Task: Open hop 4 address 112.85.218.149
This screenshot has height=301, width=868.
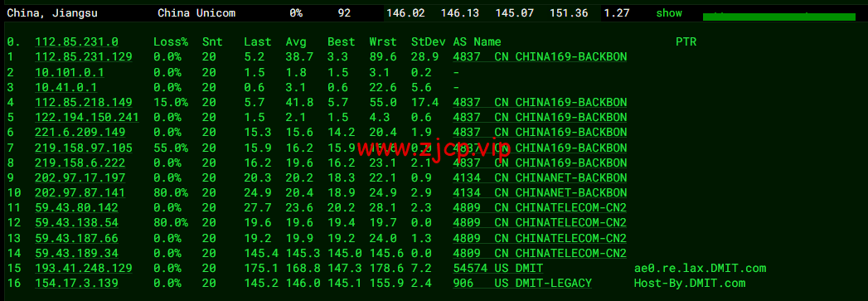Action: [84, 102]
